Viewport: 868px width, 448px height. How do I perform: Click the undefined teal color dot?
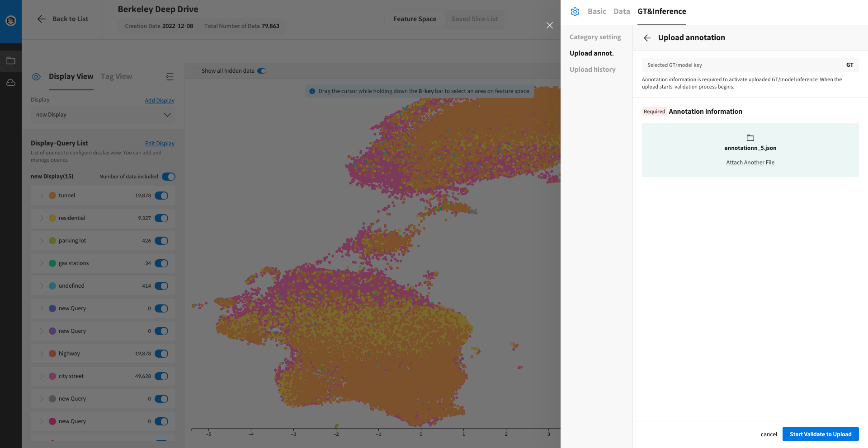coord(52,286)
